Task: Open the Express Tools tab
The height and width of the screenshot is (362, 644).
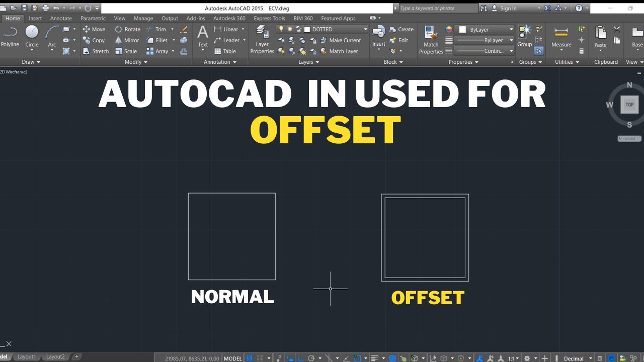Action: (x=269, y=18)
